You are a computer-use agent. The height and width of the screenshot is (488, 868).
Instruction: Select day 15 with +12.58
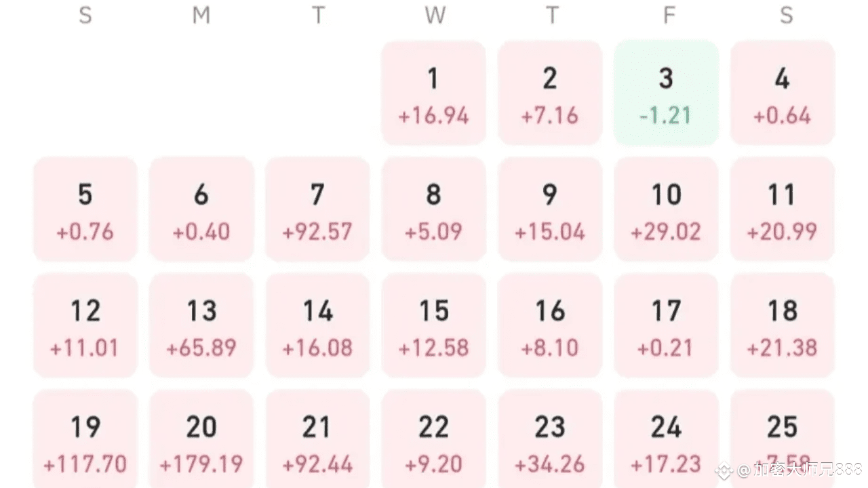point(434,325)
